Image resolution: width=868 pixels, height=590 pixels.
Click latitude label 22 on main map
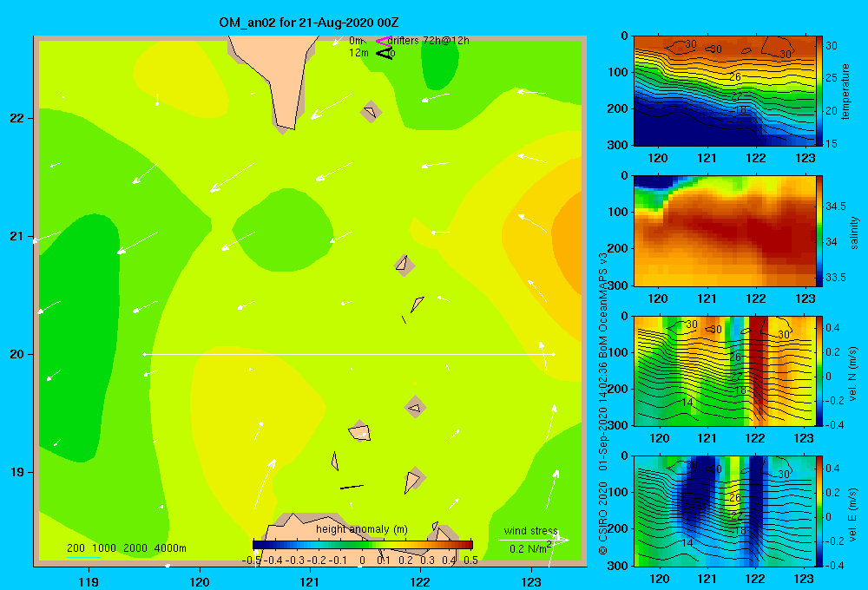(x=17, y=119)
